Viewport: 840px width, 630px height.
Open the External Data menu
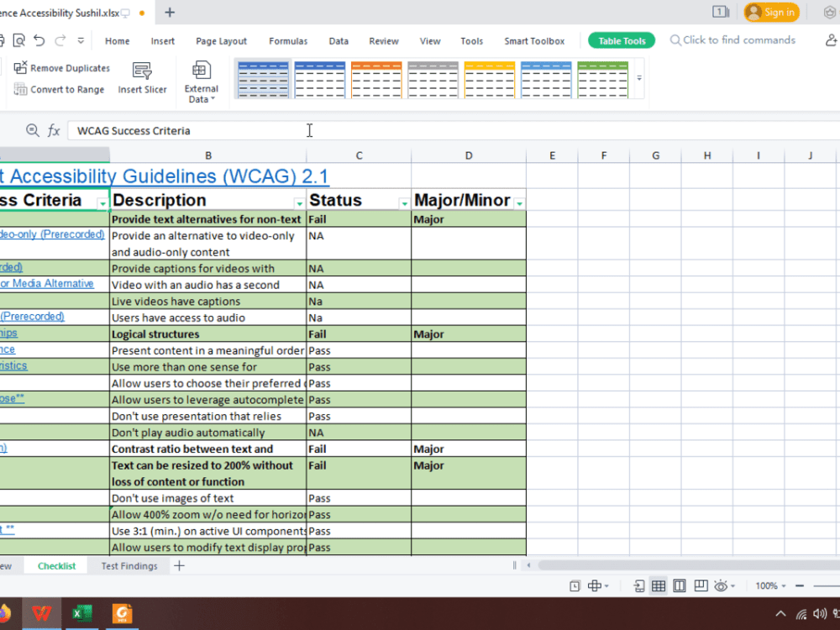tap(202, 82)
